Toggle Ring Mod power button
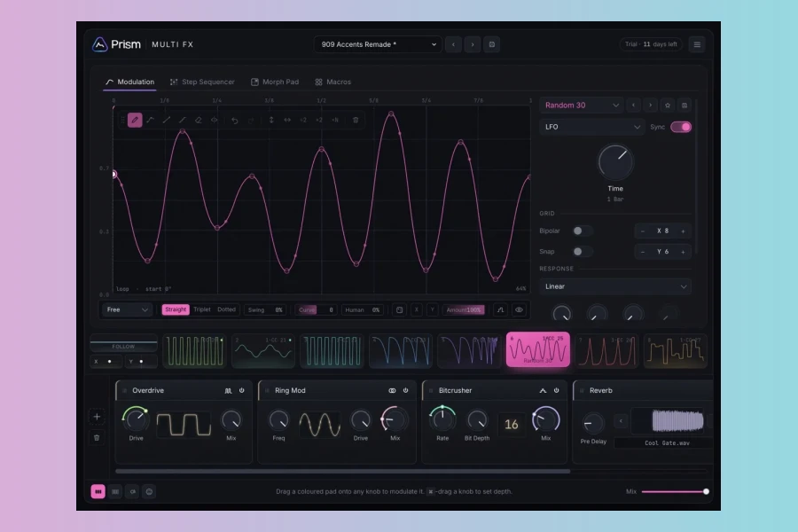798x532 pixels. pyautogui.click(x=405, y=390)
